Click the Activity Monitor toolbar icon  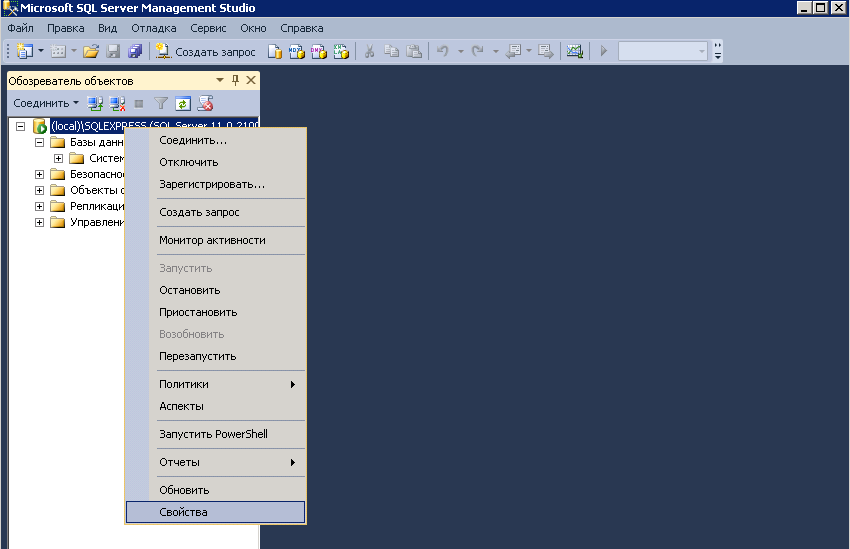click(575, 51)
